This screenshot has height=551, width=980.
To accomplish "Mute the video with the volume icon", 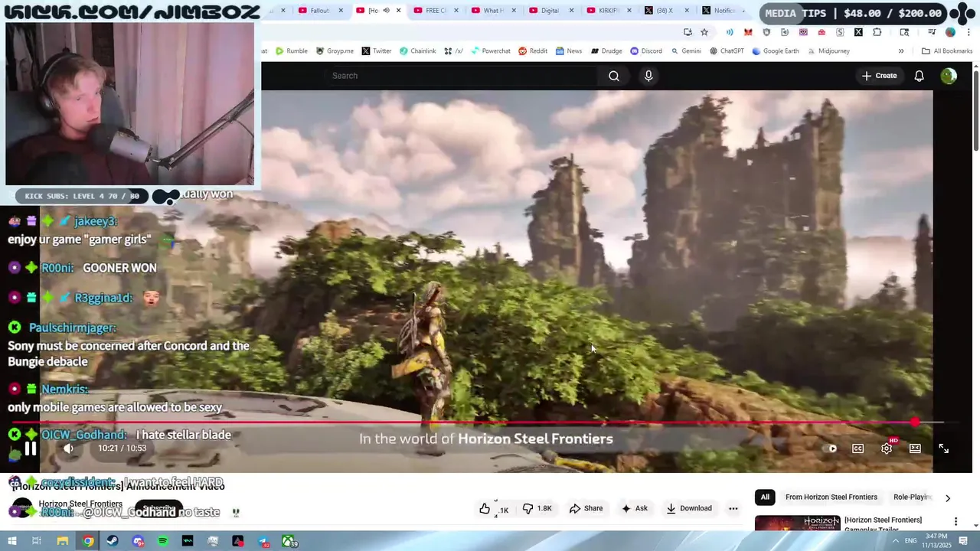I will point(68,448).
